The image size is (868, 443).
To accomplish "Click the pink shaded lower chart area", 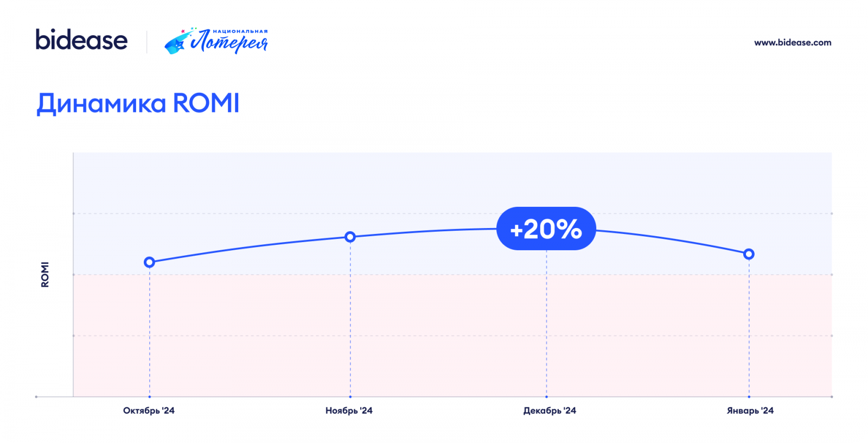I will (445, 337).
